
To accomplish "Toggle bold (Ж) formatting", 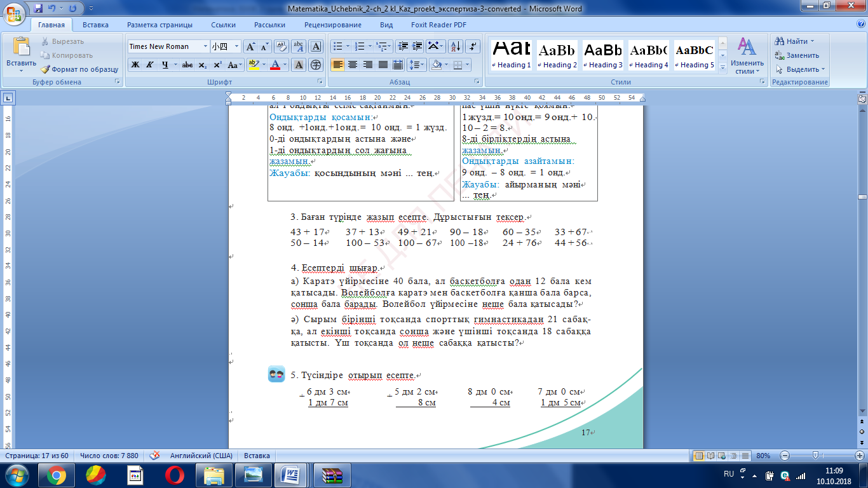I will [x=135, y=65].
